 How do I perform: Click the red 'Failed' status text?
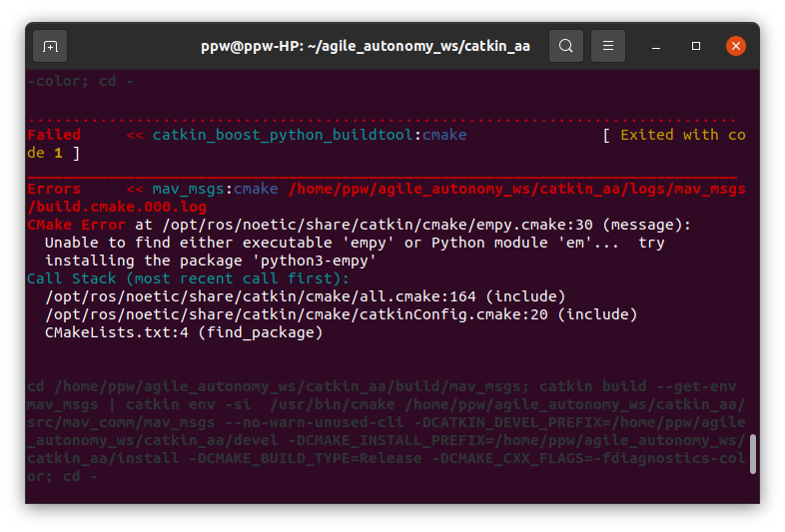(54, 135)
